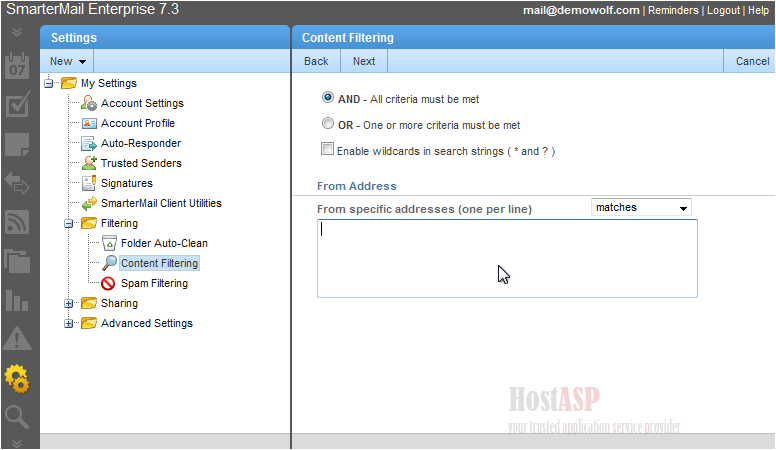Open the Reminders link
The width and height of the screenshot is (776, 450).
tap(673, 10)
